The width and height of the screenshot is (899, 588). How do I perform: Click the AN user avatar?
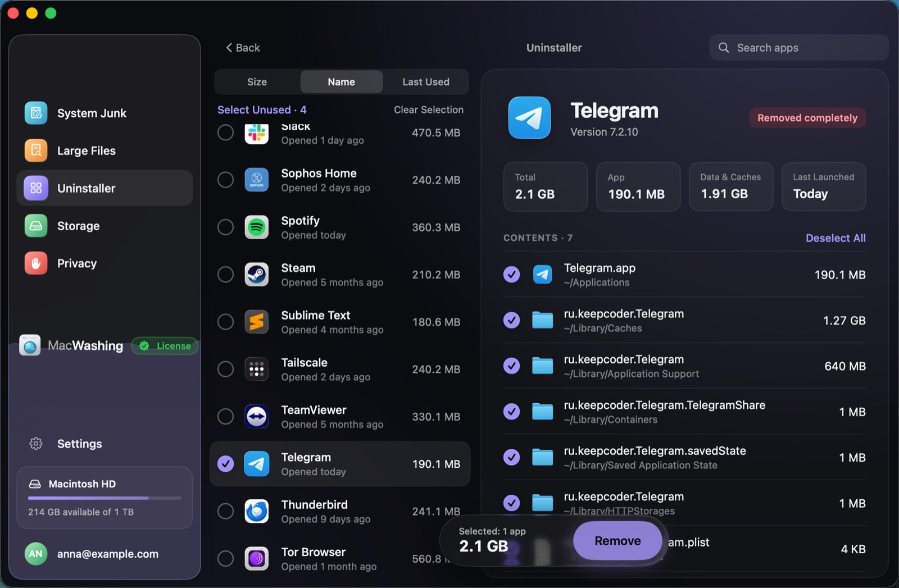(36, 554)
